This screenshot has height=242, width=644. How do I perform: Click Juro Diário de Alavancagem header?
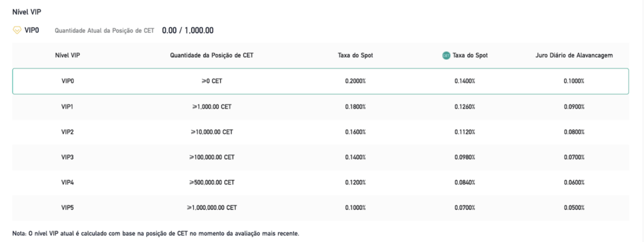click(574, 55)
